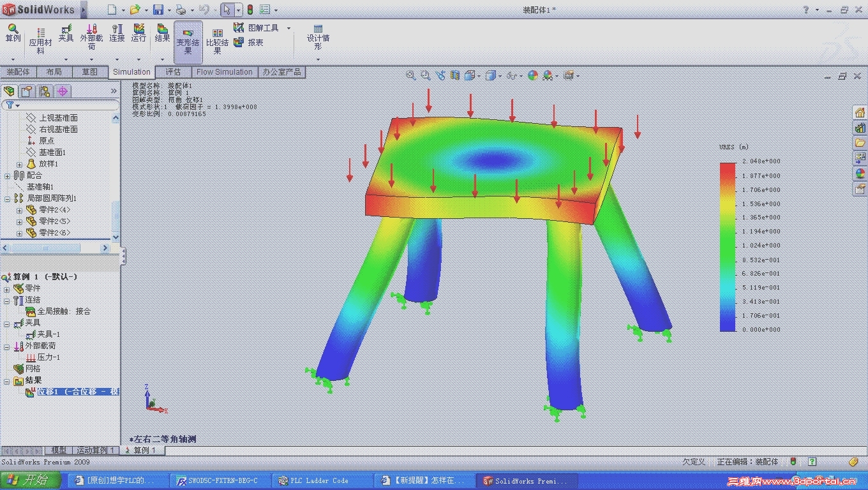868x490 pixels.
Task: Open the 结果 results tool
Action: pos(162,34)
